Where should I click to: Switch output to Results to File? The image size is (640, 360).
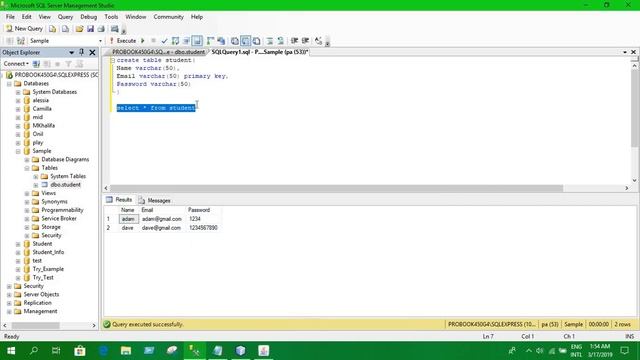[256, 41]
